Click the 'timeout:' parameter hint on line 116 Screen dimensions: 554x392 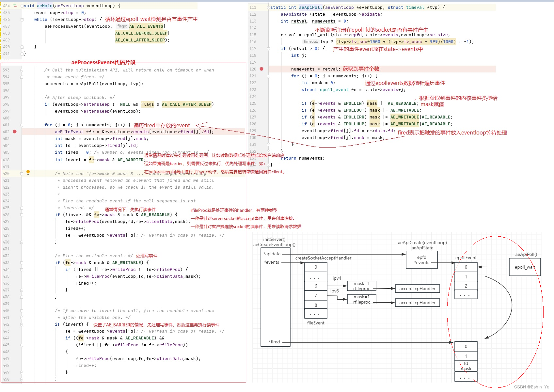[x=310, y=42]
